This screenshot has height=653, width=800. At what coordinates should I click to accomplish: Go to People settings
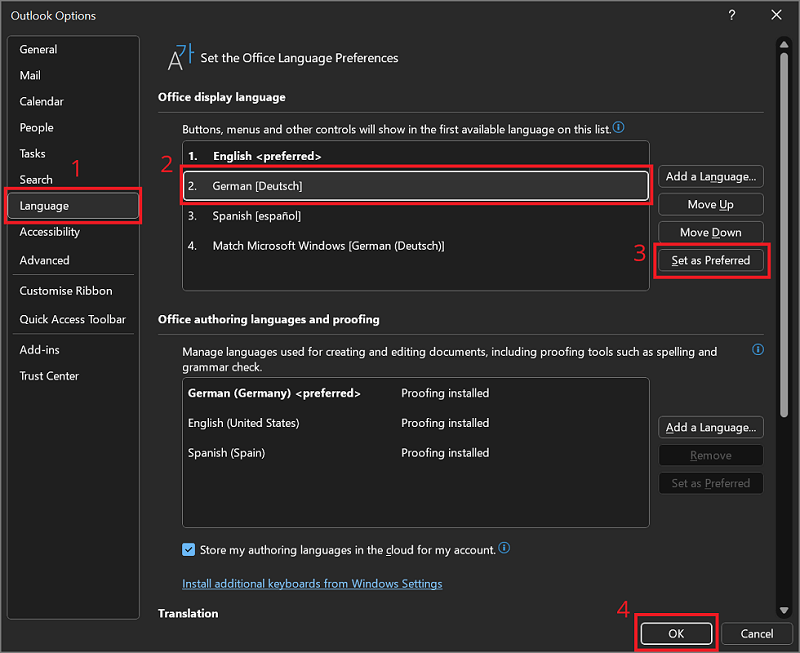point(73,128)
